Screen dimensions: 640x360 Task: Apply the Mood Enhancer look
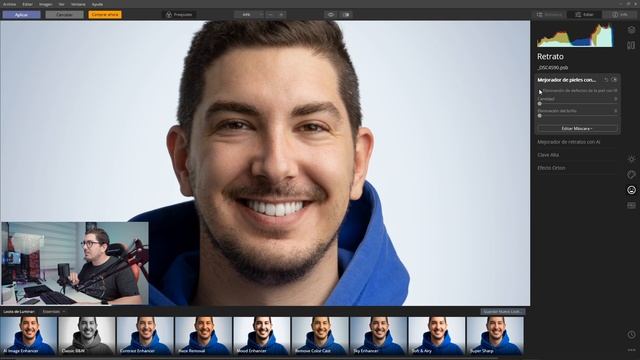(262, 336)
